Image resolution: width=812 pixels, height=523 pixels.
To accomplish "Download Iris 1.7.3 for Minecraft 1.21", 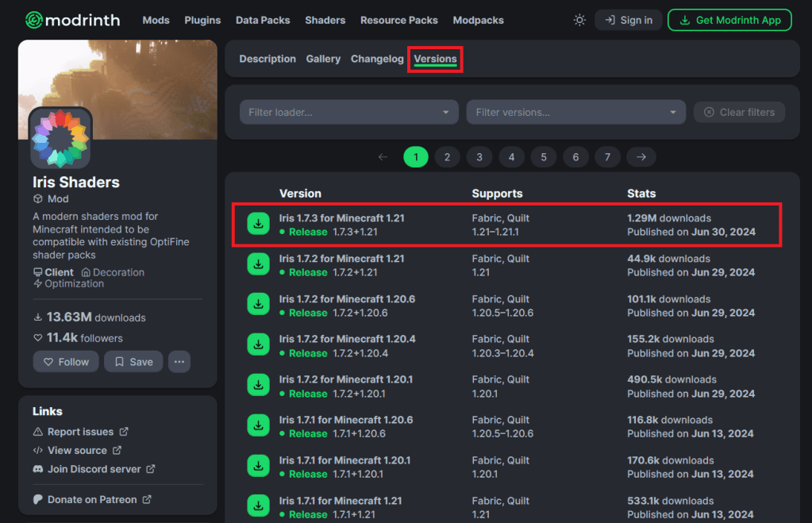I will point(258,225).
